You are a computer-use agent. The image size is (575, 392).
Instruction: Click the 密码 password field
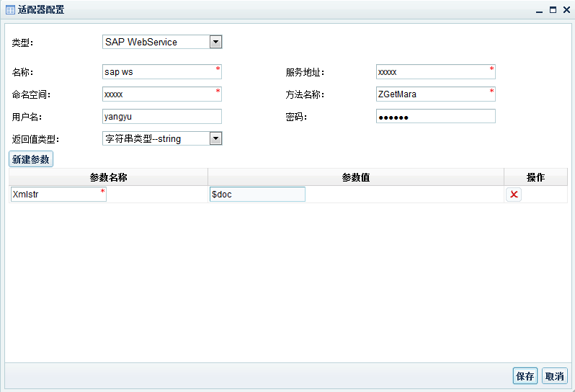tap(434, 116)
